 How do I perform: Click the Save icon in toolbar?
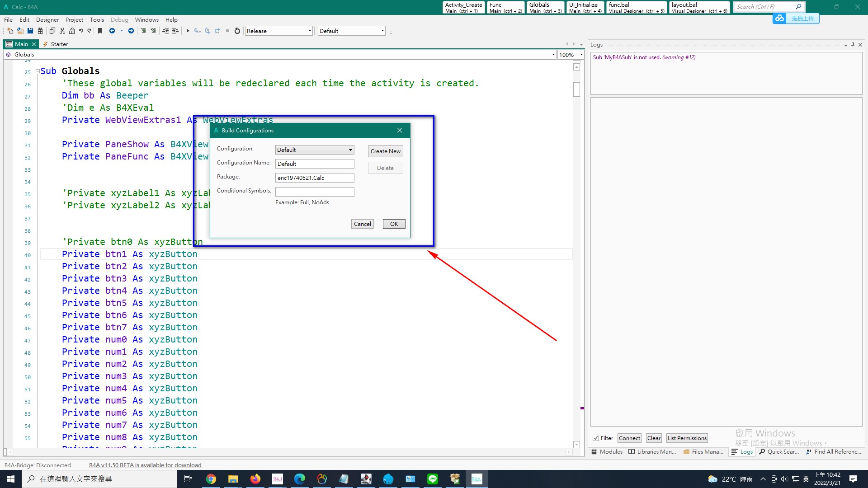coord(30,31)
